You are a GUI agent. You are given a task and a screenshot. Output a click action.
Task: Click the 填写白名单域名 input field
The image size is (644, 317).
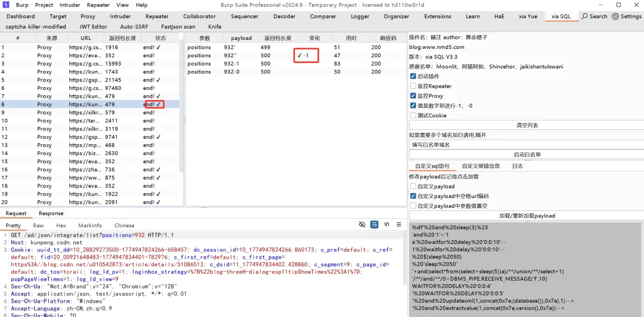tap(527, 145)
